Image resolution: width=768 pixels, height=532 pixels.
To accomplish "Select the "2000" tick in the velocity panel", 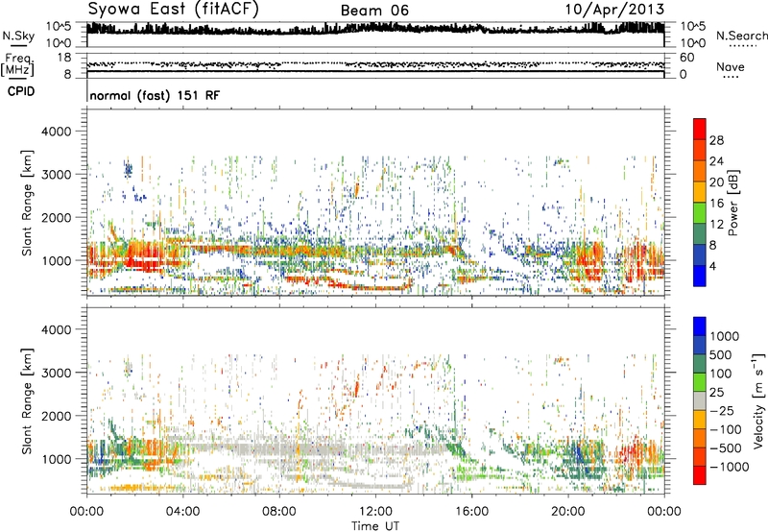I will 57,416.
